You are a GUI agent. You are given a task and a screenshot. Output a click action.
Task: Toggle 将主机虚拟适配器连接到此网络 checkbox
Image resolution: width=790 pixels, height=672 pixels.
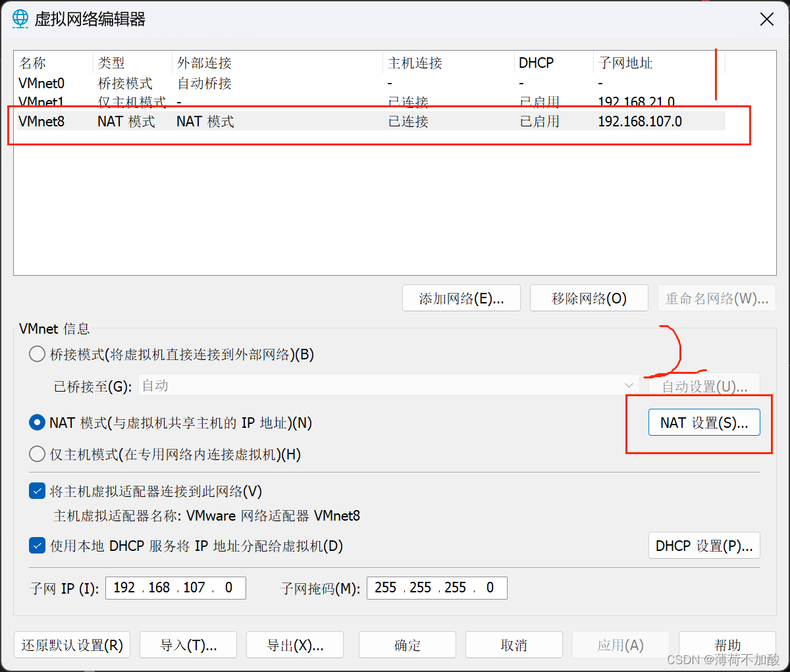coord(38,491)
